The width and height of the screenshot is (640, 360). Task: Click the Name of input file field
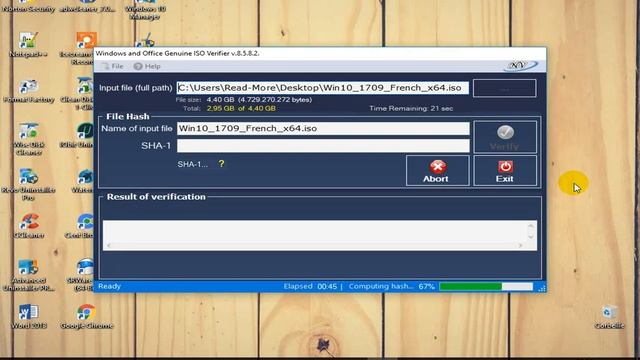click(x=323, y=129)
